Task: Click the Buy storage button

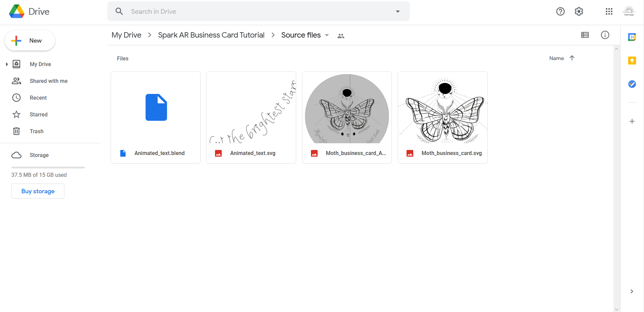Action: point(38,191)
